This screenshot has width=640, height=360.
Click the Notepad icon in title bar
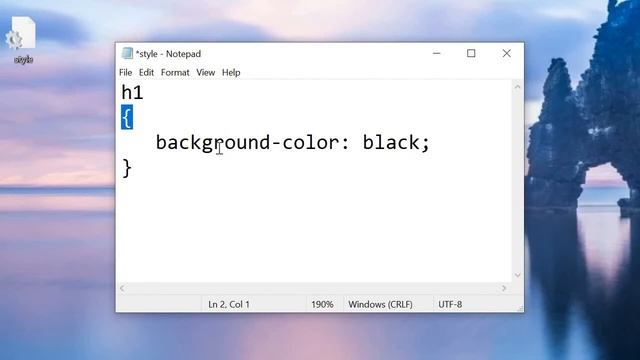point(127,53)
